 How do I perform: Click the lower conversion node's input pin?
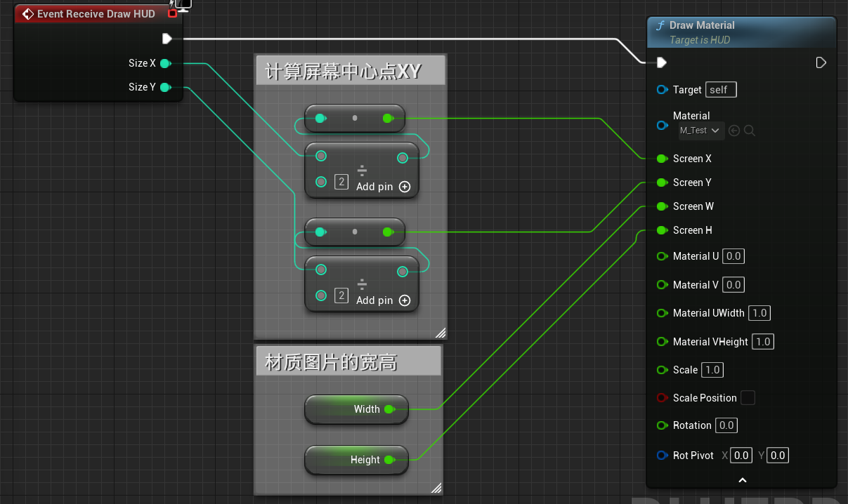(x=321, y=232)
